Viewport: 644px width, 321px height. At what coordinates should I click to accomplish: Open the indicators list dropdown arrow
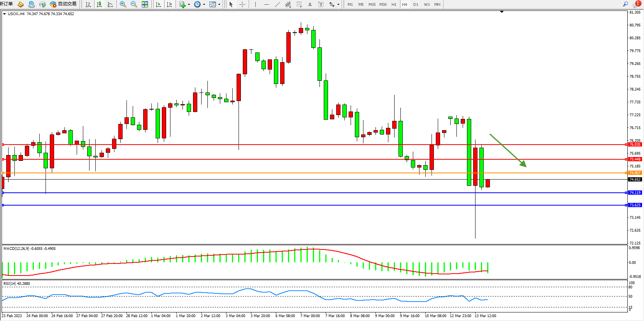pyautogui.click(x=189, y=5)
